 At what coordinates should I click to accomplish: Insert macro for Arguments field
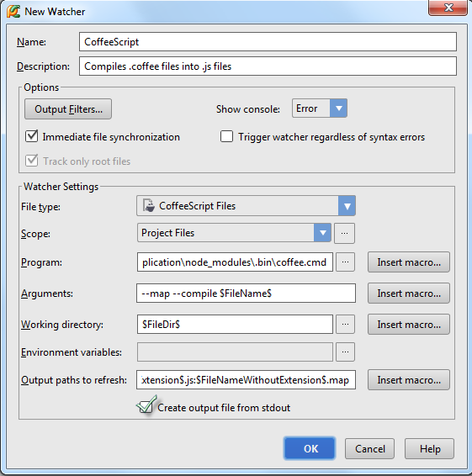click(409, 294)
